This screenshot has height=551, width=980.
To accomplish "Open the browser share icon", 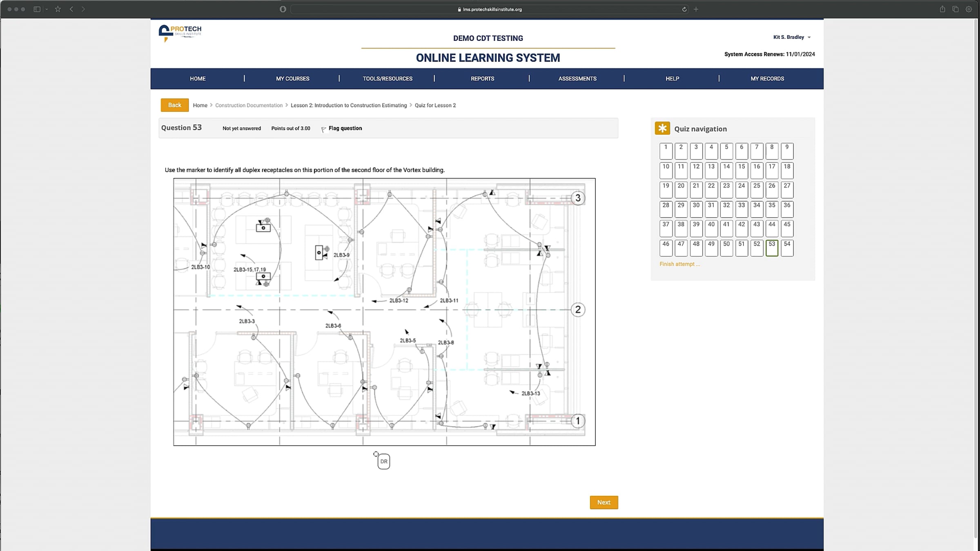I will [942, 9].
